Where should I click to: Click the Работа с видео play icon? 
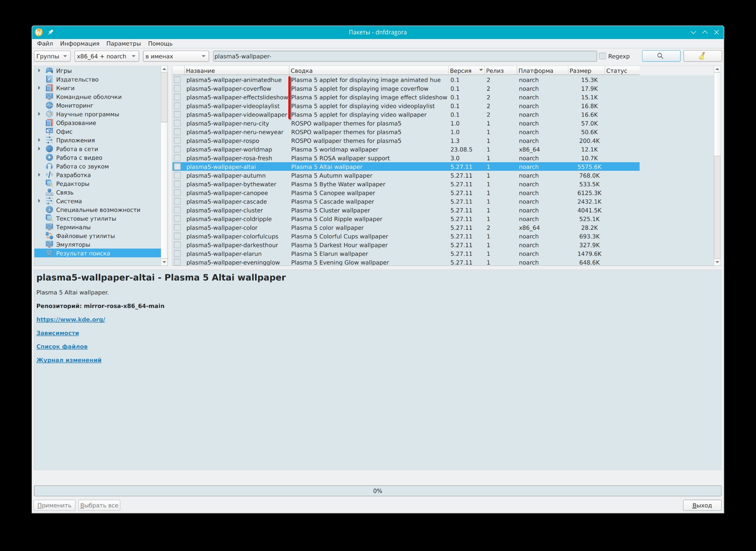tap(49, 158)
